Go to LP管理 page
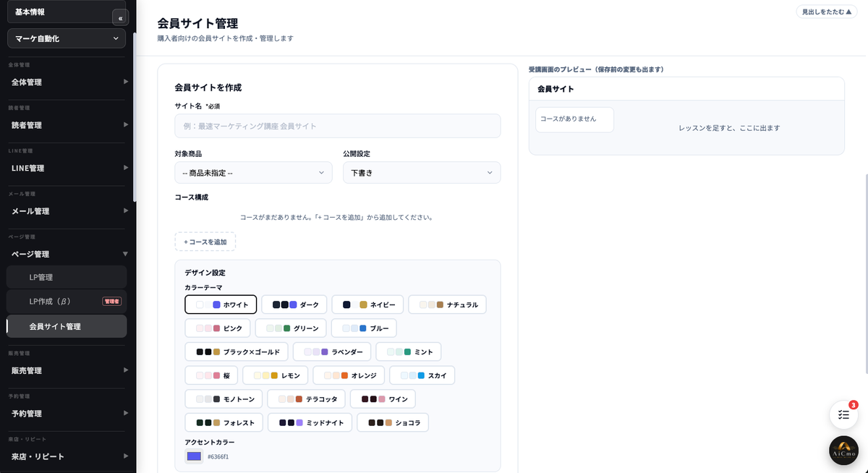868x473 pixels. (67, 277)
